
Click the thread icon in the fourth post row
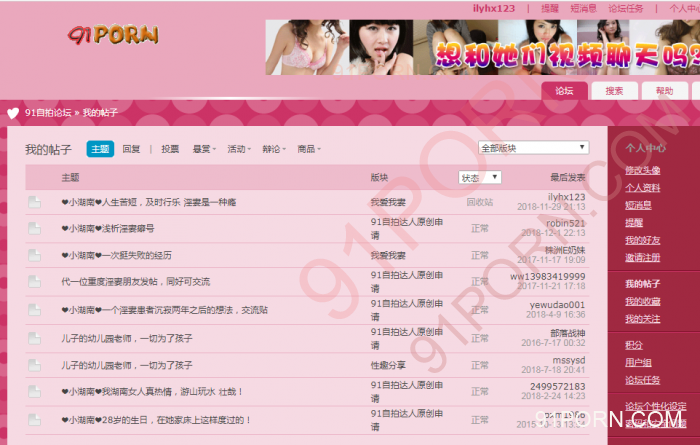[x=35, y=283]
